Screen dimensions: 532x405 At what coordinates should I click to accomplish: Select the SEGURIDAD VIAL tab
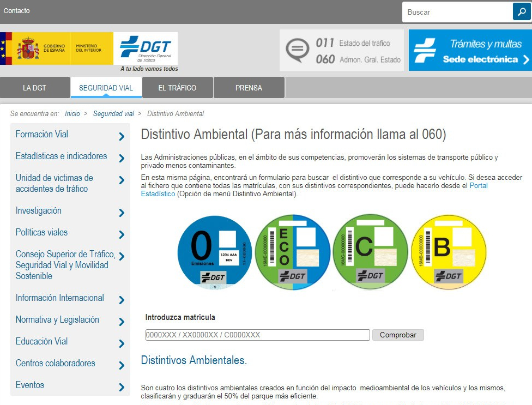click(106, 88)
